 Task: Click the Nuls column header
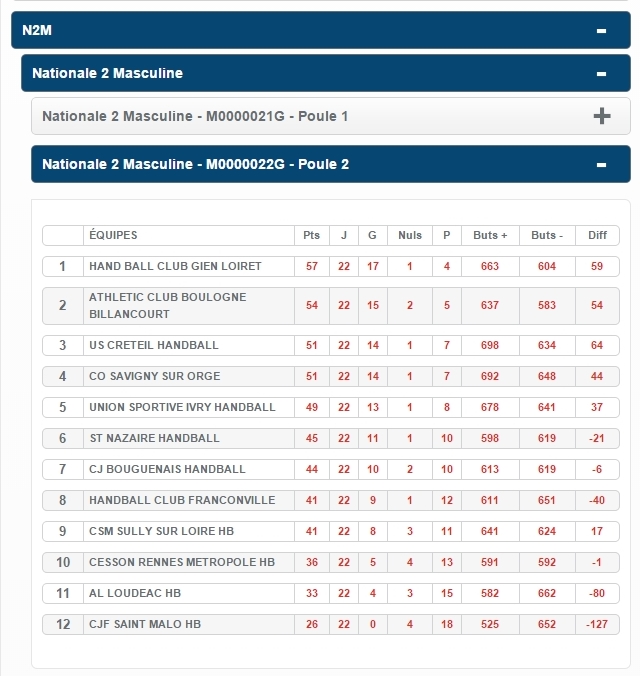pyautogui.click(x=409, y=236)
